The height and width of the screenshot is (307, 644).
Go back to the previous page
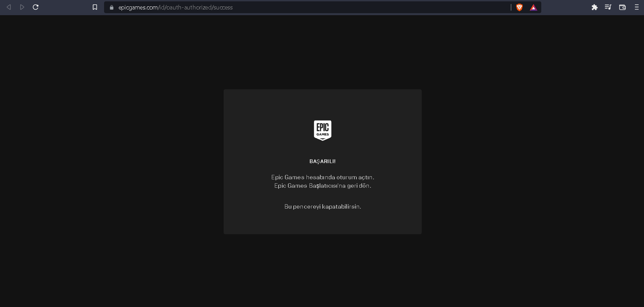coord(9,7)
